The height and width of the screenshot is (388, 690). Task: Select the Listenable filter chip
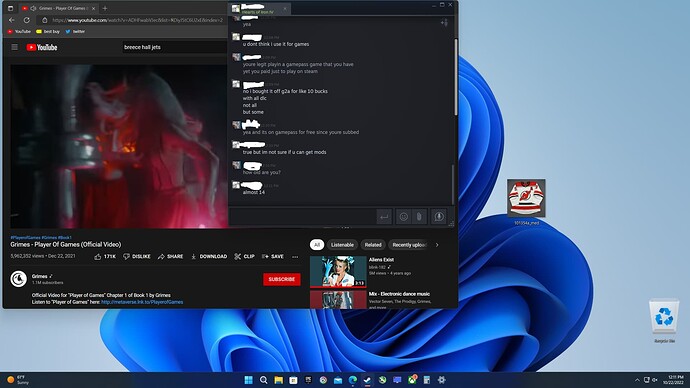click(x=342, y=245)
